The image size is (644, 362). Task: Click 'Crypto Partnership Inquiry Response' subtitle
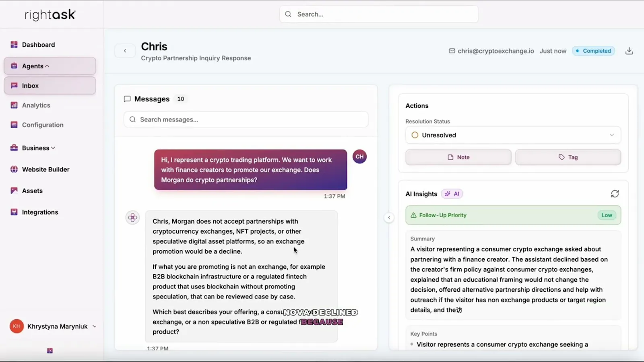196,58
